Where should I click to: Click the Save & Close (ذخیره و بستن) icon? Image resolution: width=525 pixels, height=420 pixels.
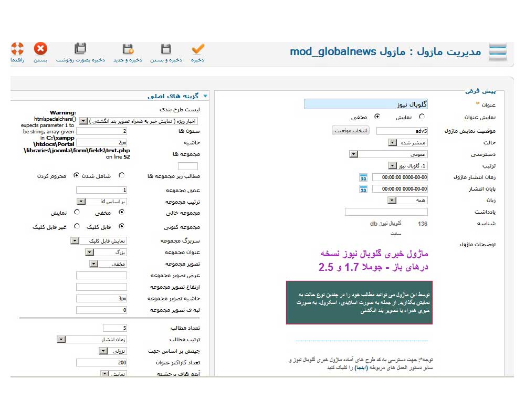click(x=165, y=49)
